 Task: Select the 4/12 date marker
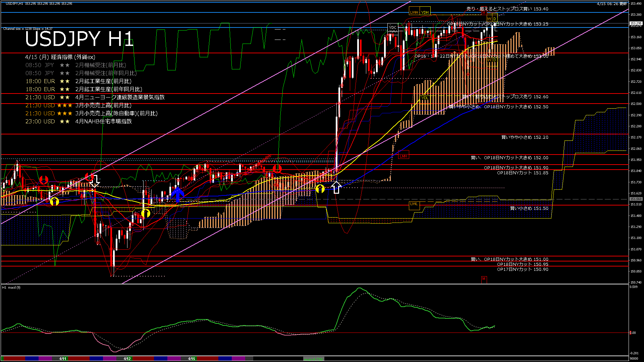pos(127,359)
